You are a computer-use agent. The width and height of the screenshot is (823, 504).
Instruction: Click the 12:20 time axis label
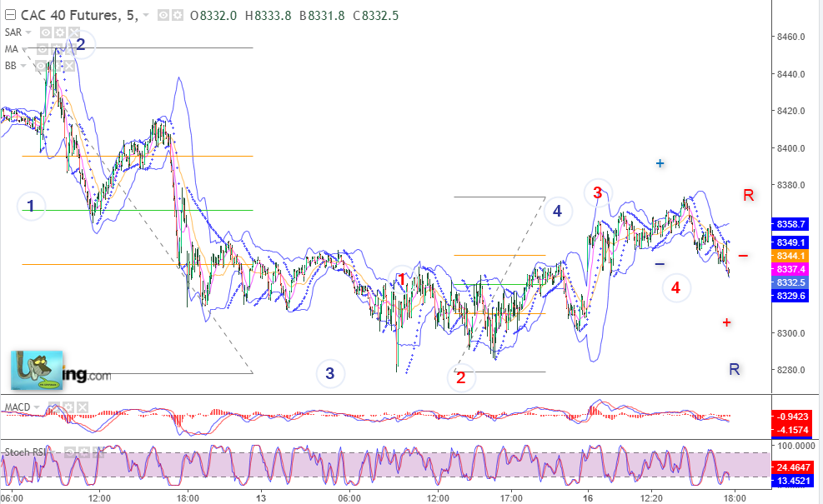click(x=651, y=497)
